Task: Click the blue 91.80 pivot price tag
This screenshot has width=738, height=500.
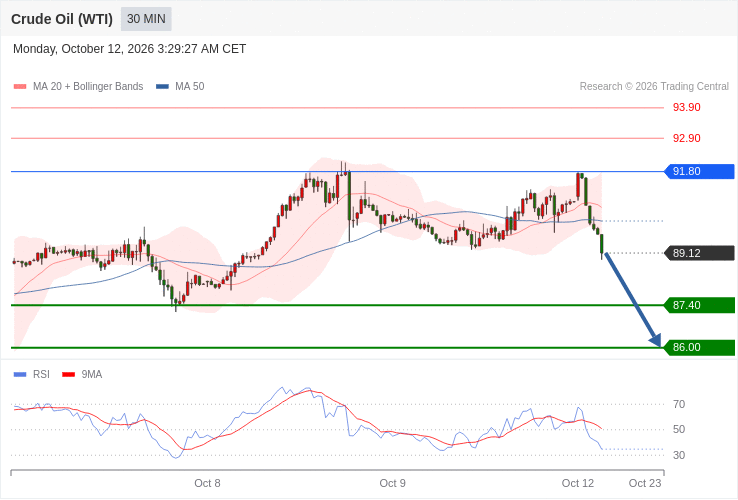Action: pyautogui.click(x=699, y=171)
